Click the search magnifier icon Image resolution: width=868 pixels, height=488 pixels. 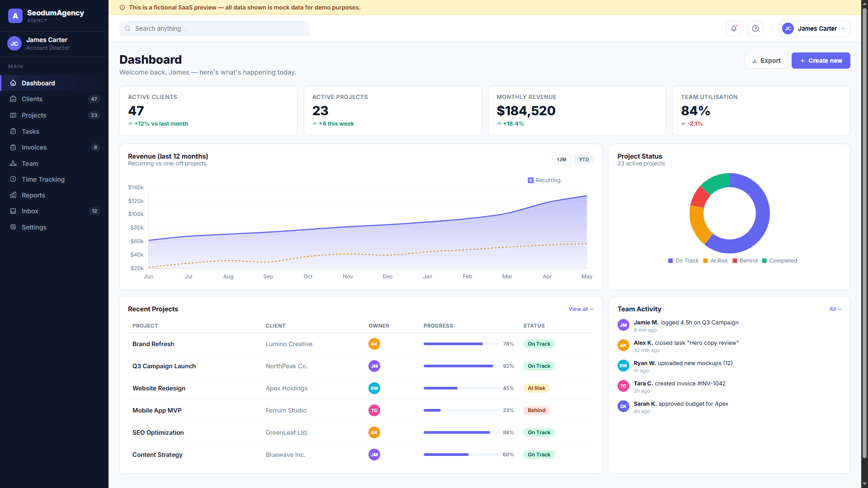click(127, 28)
